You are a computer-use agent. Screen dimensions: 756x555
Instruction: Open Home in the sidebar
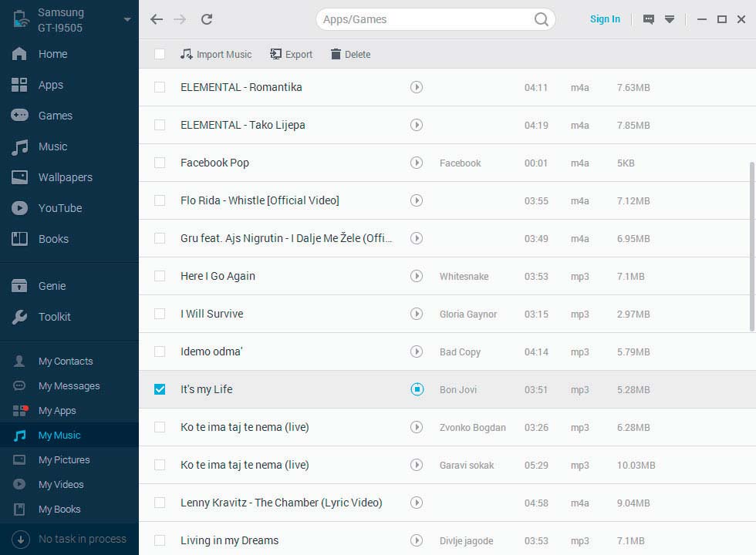[69, 54]
